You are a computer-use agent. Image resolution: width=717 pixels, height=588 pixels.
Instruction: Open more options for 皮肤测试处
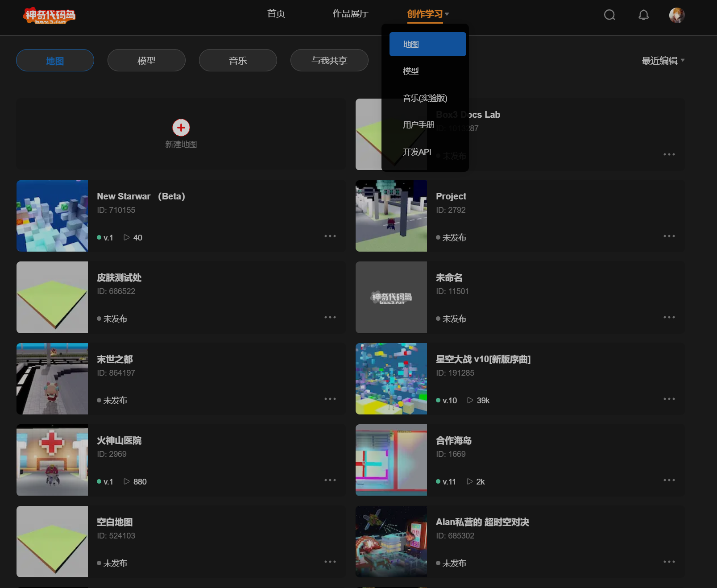tap(330, 317)
